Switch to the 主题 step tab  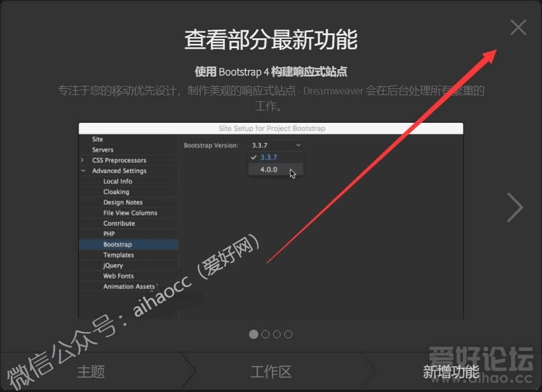91,372
